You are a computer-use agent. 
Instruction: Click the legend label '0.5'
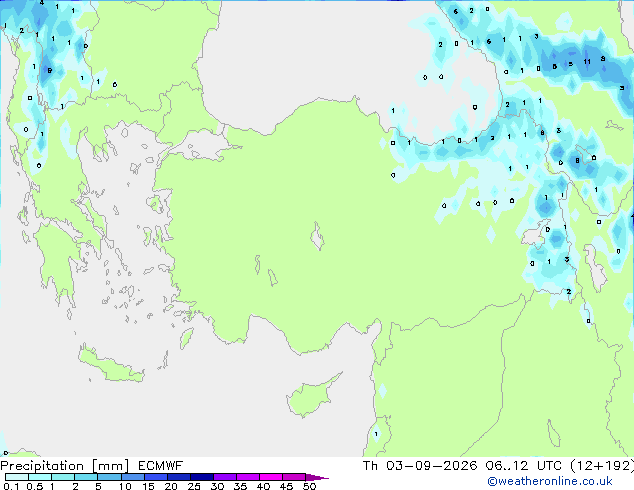[35, 486]
